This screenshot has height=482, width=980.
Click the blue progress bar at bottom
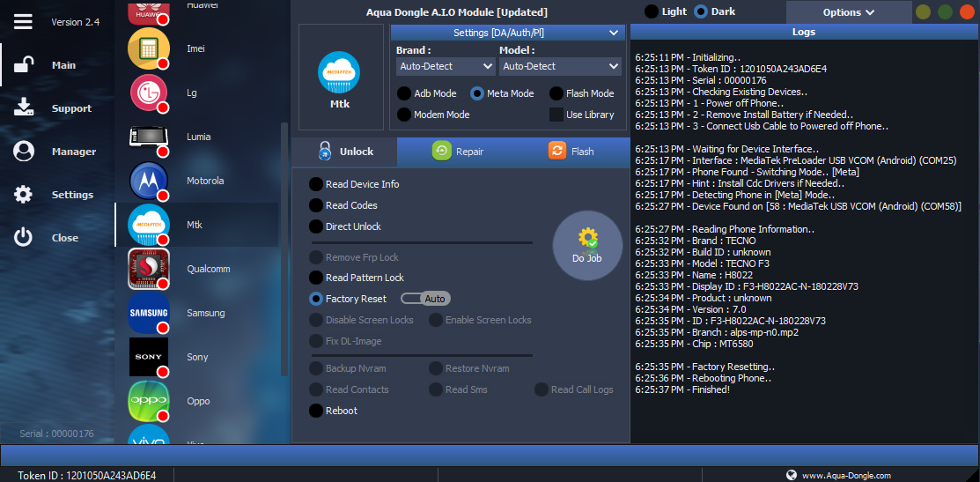(490, 454)
